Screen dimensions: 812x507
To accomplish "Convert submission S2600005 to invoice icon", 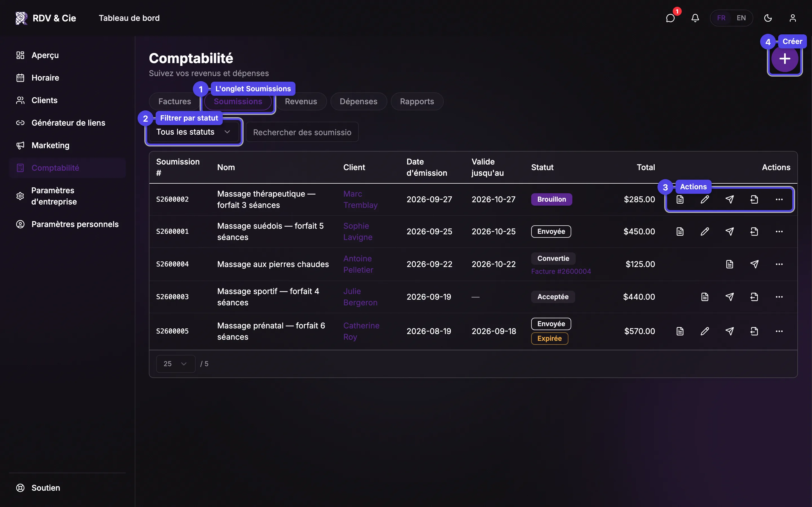I will (x=754, y=331).
